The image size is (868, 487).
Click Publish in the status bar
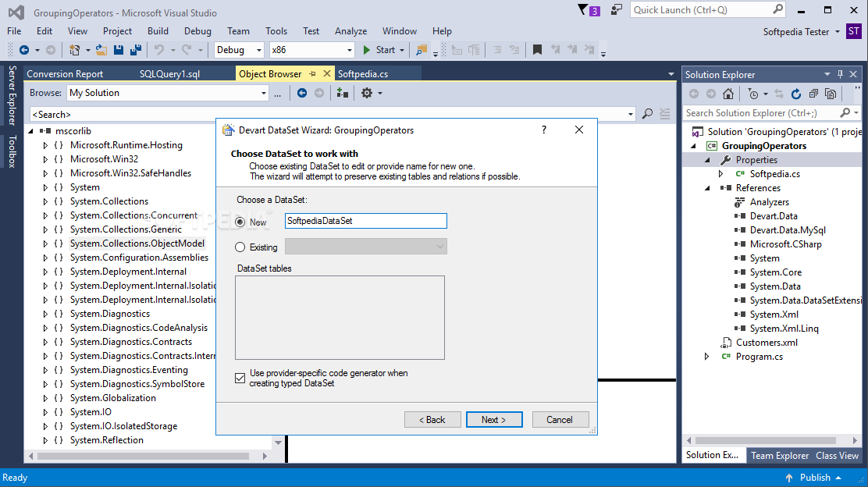pos(814,478)
